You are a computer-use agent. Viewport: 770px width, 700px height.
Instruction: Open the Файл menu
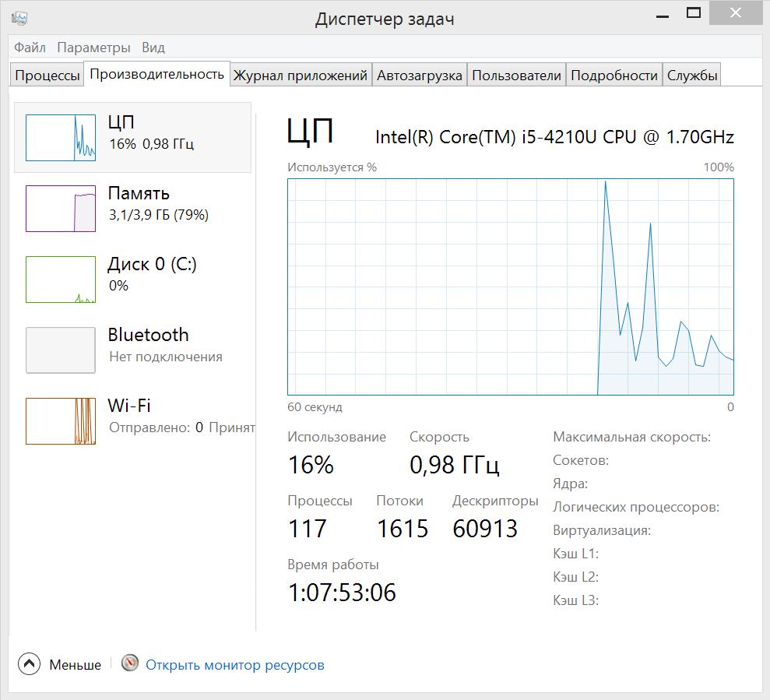[30, 47]
